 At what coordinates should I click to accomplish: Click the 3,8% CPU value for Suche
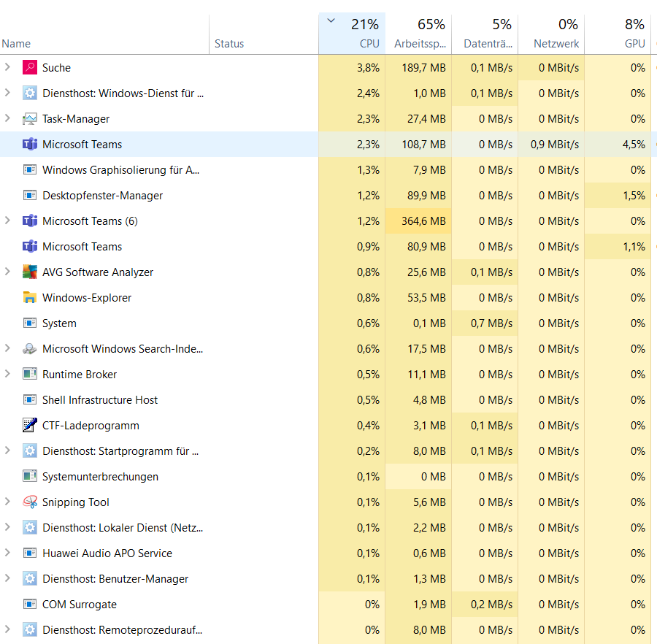click(368, 68)
